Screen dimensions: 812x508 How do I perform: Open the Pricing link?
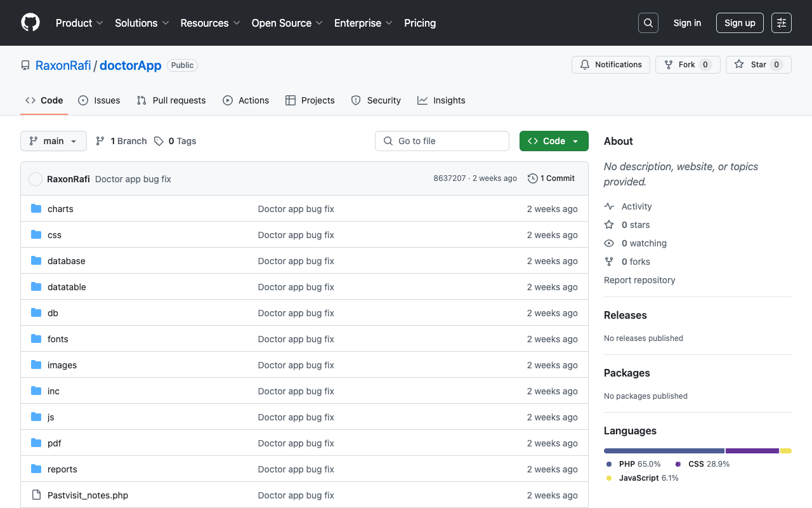click(420, 23)
